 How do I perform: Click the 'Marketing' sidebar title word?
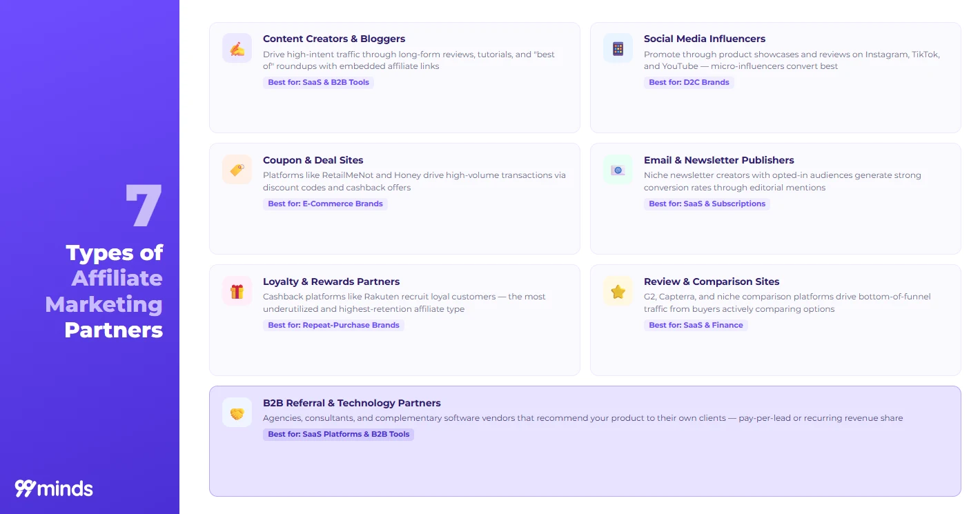click(104, 304)
